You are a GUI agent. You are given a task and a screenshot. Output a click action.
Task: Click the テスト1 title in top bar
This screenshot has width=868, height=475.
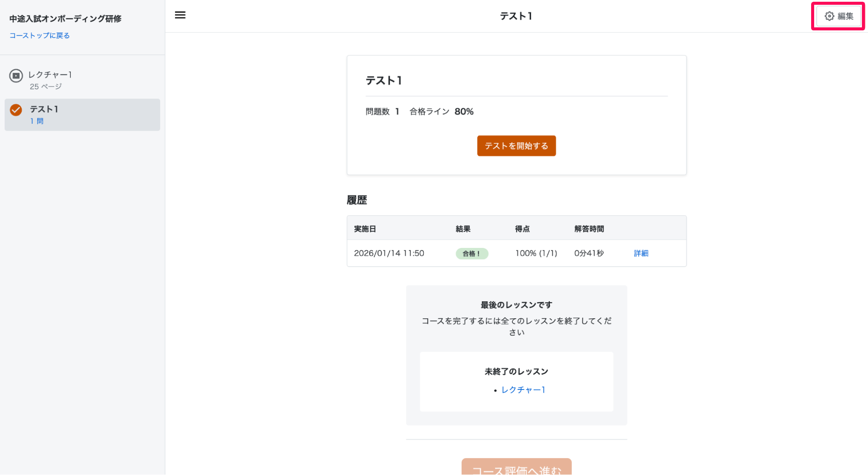tap(516, 16)
